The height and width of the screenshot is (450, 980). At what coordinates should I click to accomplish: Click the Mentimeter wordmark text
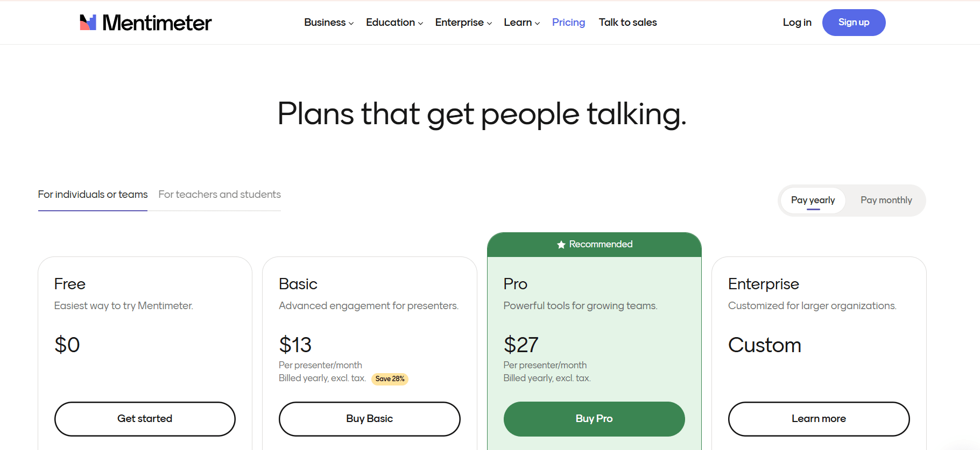click(x=157, y=23)
